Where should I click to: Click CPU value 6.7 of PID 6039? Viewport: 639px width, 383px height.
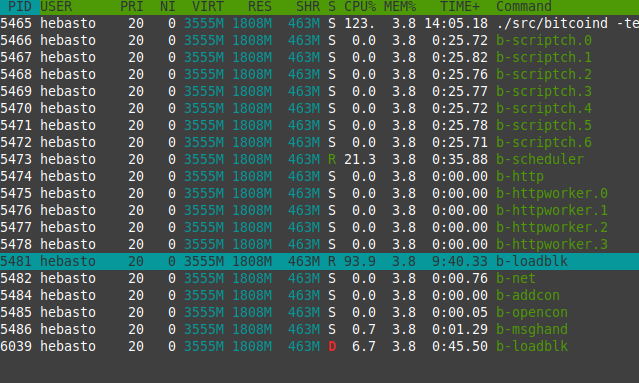(x=364, y=346)
